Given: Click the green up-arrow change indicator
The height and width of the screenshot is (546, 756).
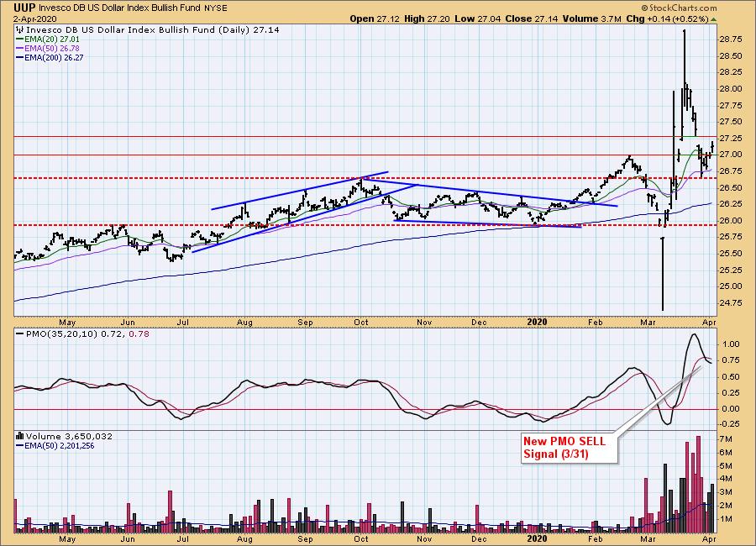Looking at the screenshot, I should [713, 19].
